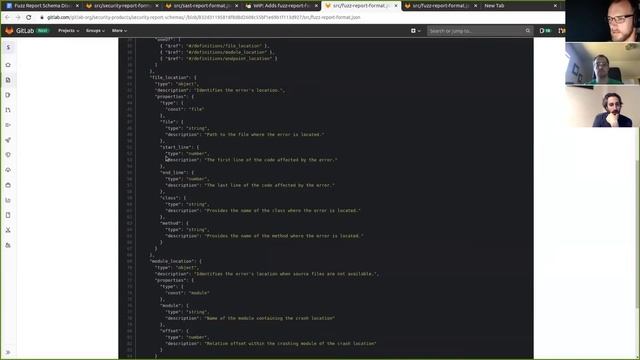Open the project avatar 'S' in sidebar

coord(8,48)
